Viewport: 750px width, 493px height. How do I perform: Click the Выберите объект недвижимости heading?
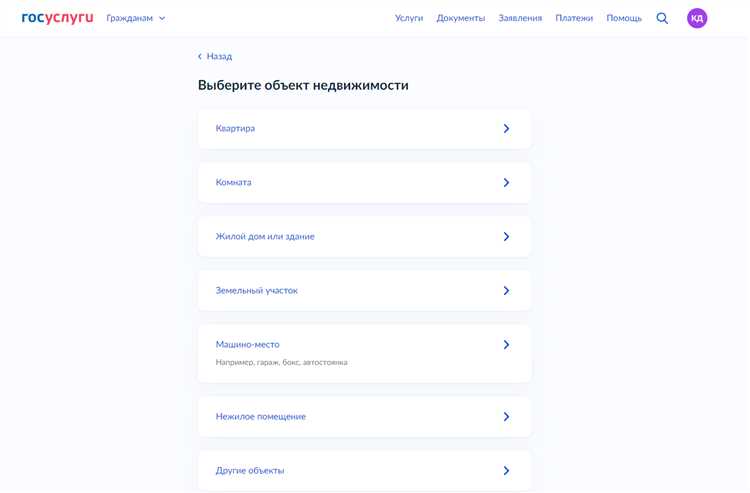click(x=303, y=86)
